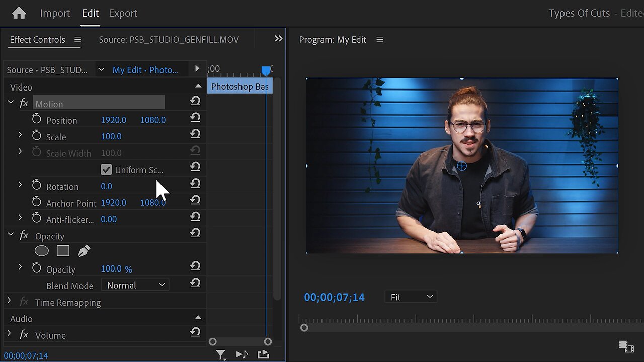Select the ellipse mask tool under Opacity
644x362 pixels.
[x=42, y=251]
